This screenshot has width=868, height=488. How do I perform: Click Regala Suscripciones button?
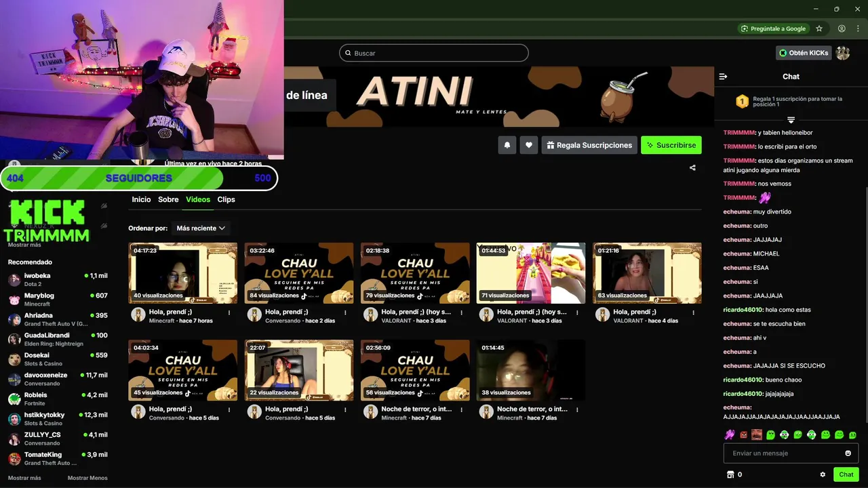[x=589, y=145]
